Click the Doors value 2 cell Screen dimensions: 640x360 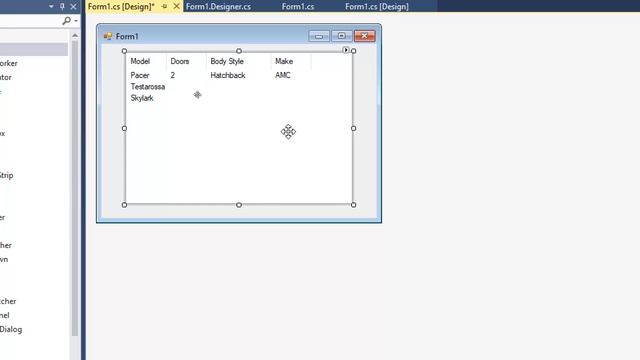(173, 75)
